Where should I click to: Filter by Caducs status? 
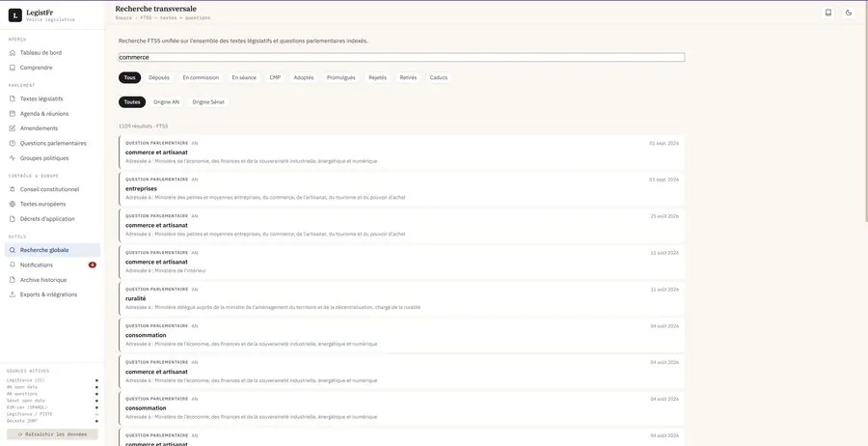coord(439,78)
